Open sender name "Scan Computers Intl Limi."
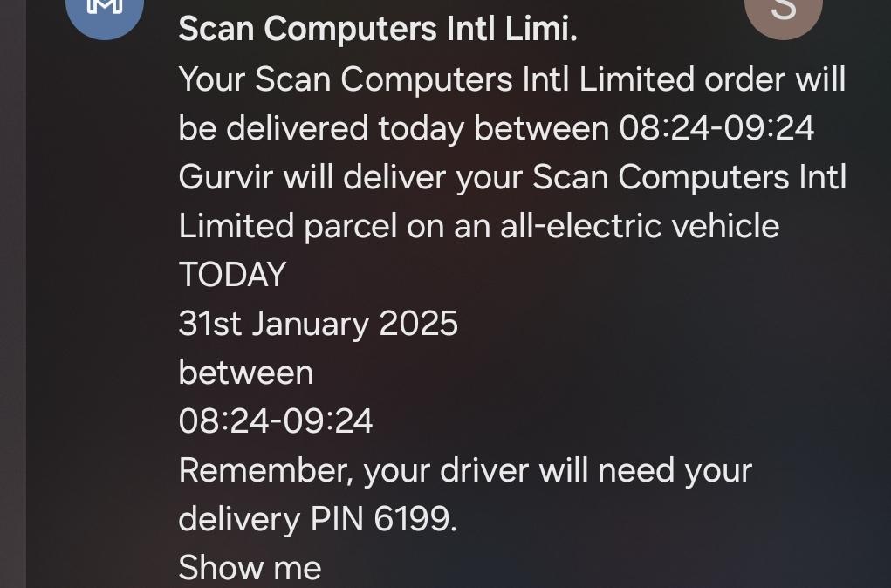891x588 pixels. tap(378, 30)
